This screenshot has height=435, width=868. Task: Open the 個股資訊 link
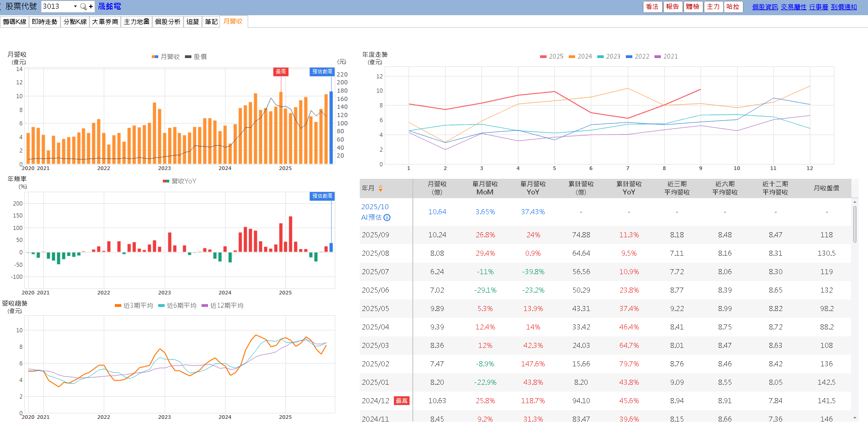765,7
